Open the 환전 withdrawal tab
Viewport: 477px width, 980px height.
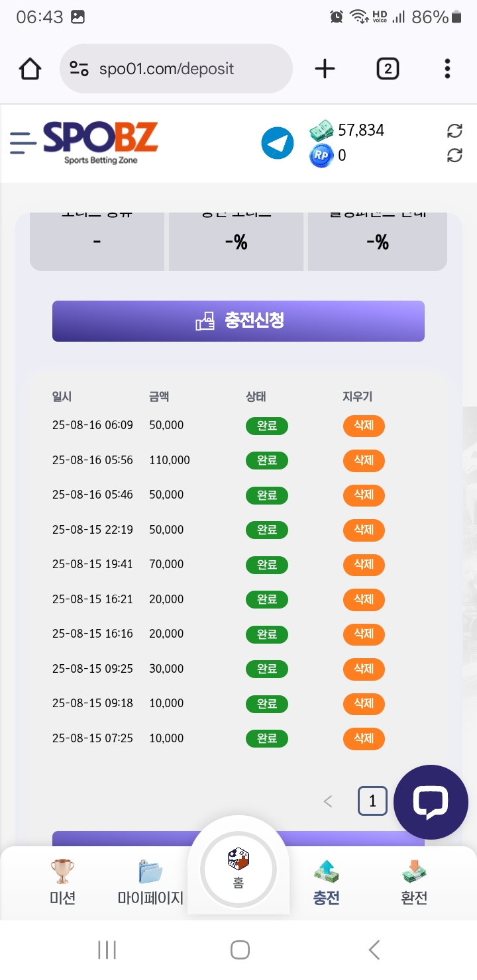[x=414, y=881]
